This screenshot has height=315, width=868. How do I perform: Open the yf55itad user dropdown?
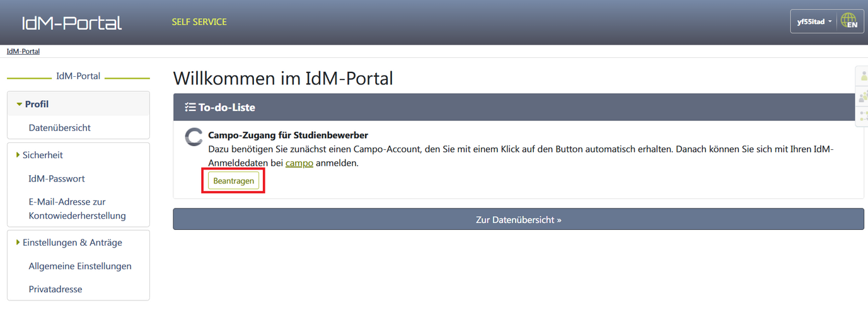[x=814, y=21]
